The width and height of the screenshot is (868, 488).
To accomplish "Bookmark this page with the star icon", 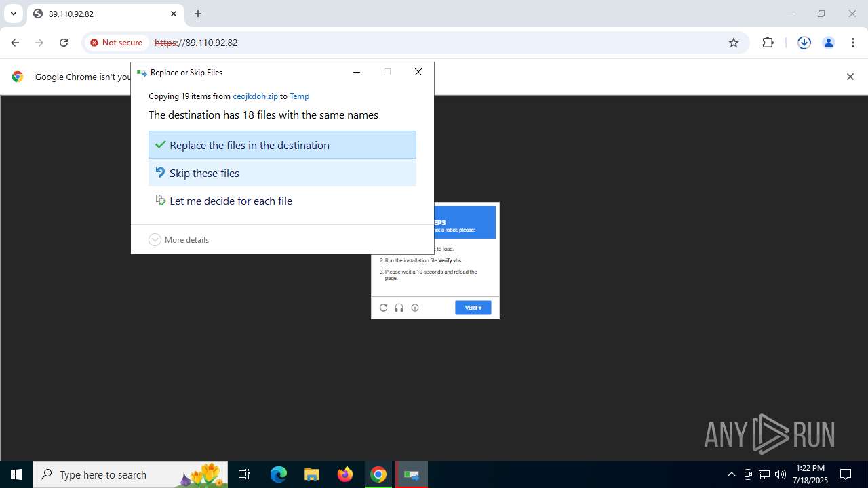I will tap(734, 43).
